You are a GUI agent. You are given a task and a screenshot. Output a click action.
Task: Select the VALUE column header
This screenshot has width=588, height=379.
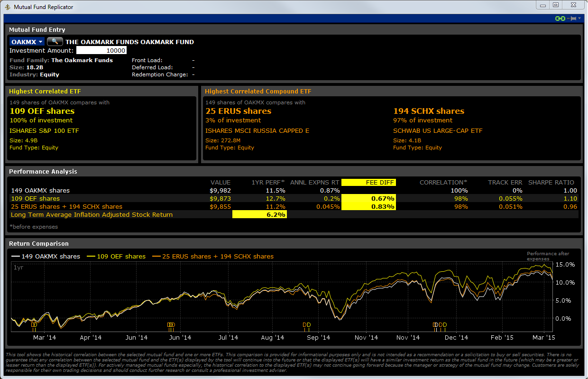220,182
